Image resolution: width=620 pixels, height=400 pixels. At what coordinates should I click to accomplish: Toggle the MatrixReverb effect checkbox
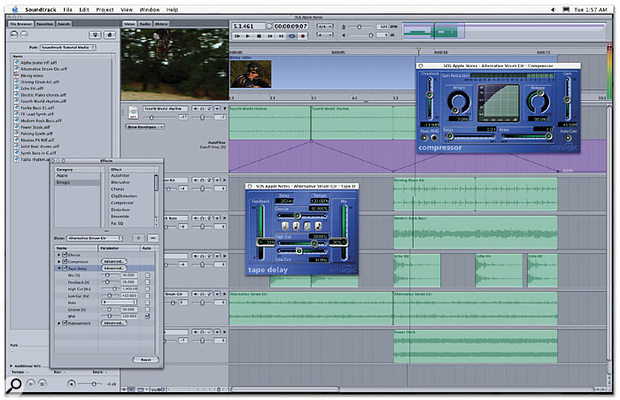pyautogui.click(x=65, y=323)
